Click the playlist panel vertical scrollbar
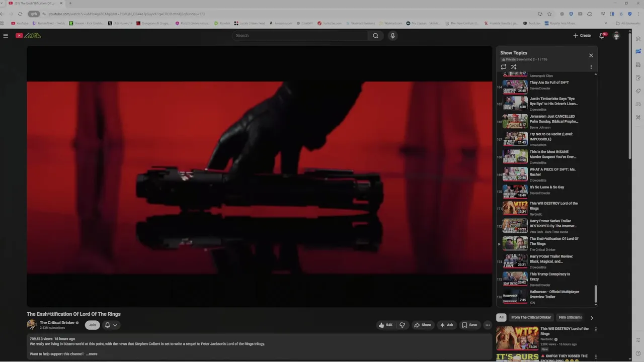 (596, 294)
